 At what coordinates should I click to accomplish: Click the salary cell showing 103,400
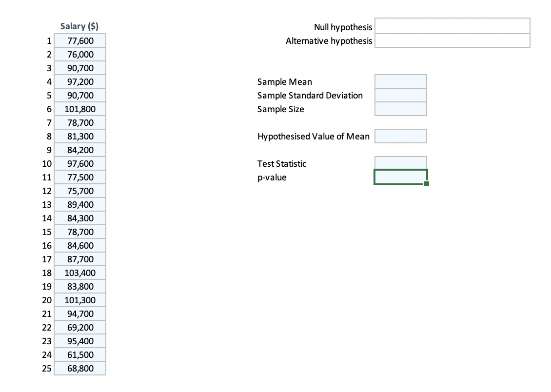click(x=79, y=273)
